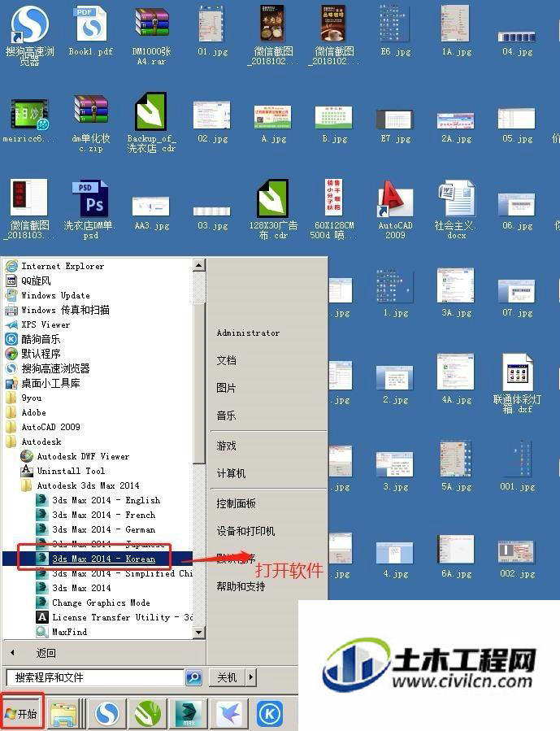This screenshot has height=731, width=560.
Task: Open the Administrator user folder
Action: coord(248,333)
